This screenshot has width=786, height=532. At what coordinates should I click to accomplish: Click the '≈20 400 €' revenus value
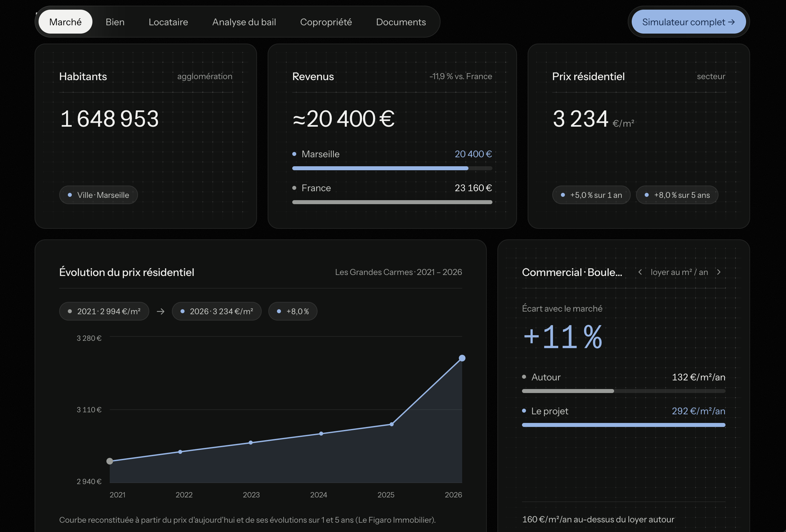click(x=343, y=119)
